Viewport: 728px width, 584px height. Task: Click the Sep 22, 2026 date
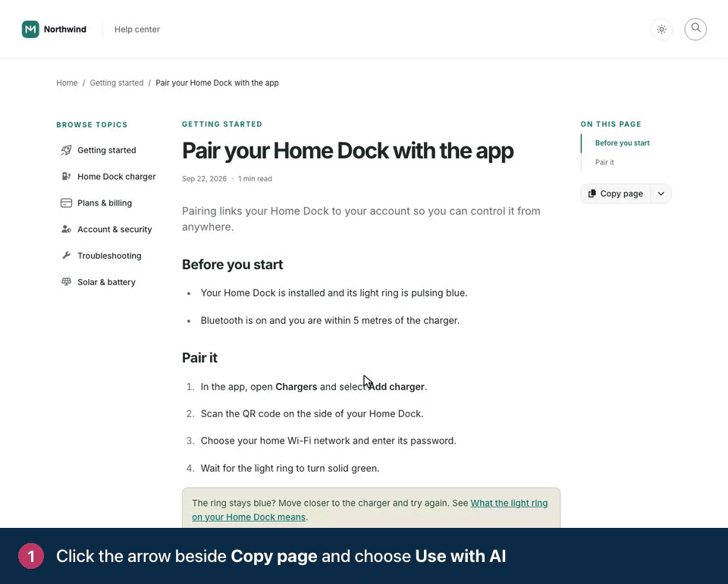(204, 179)
